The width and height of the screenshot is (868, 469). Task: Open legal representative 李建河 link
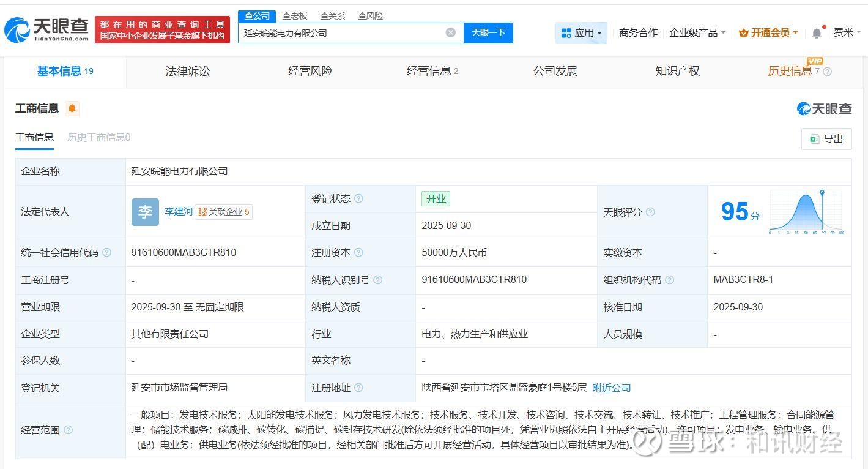click(178, 212)
